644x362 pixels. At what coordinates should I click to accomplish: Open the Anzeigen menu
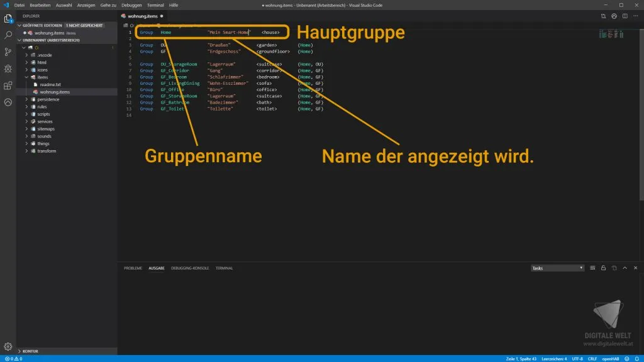coord(86,5)
